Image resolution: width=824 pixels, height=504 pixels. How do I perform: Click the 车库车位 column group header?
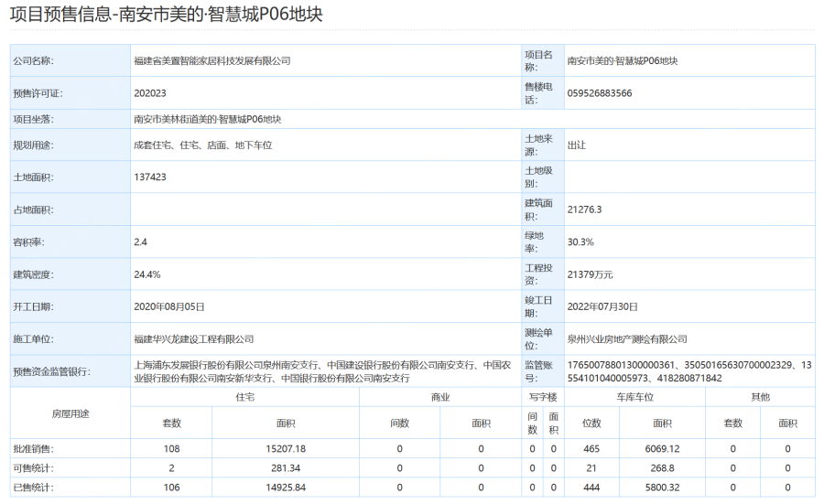pos(634,397)
